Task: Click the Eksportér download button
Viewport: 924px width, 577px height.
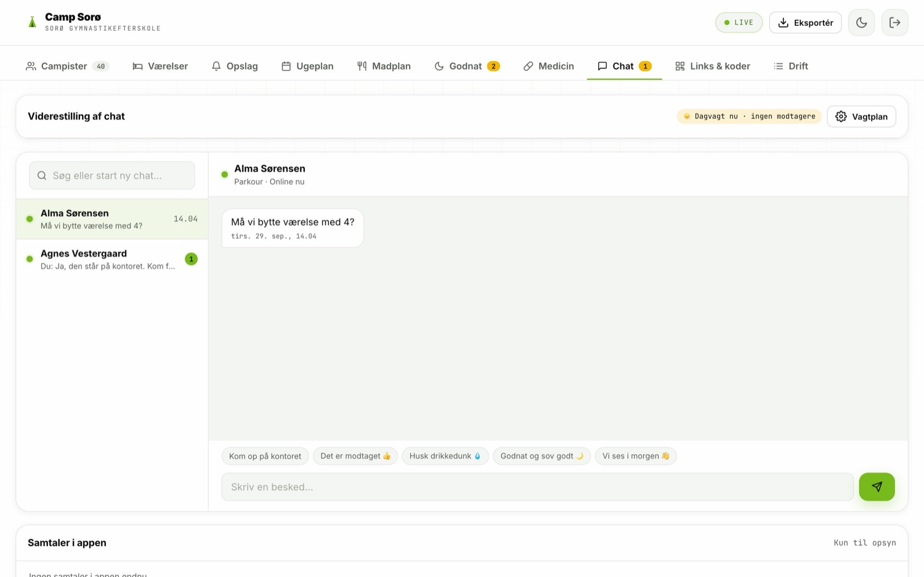Action: click(x=805, y=23)
